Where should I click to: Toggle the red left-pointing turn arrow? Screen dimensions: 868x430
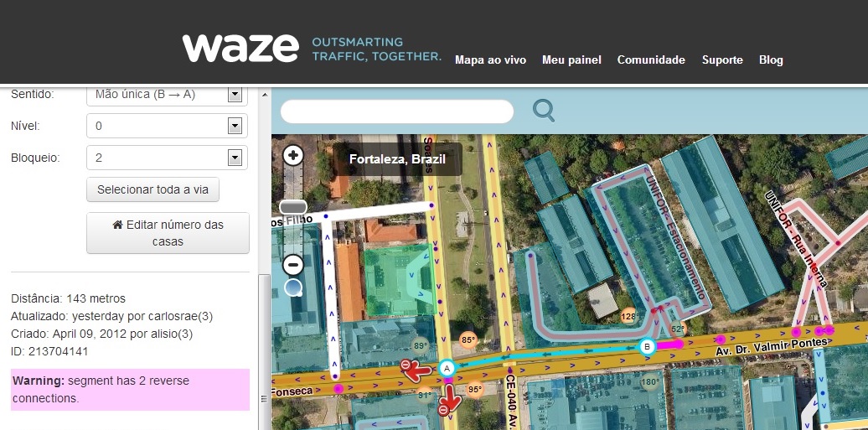point(416,370)
